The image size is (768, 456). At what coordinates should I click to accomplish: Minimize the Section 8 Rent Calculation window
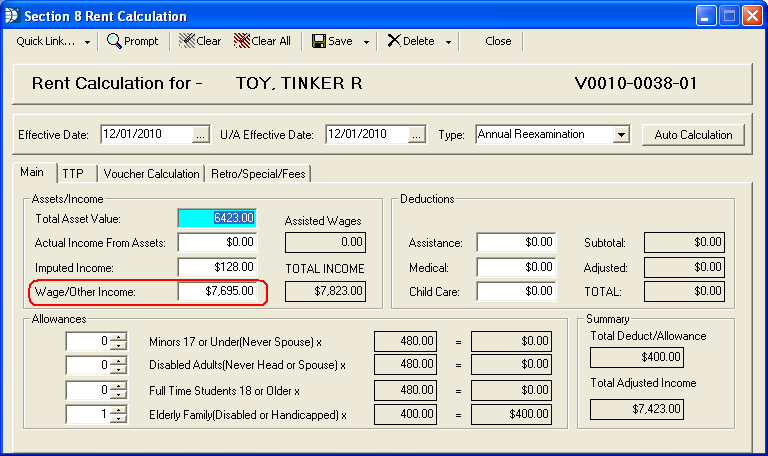(706, 16)
